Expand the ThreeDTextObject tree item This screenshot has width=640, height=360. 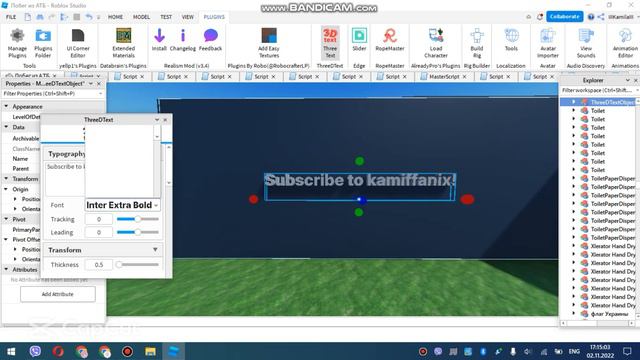(573, 102)
